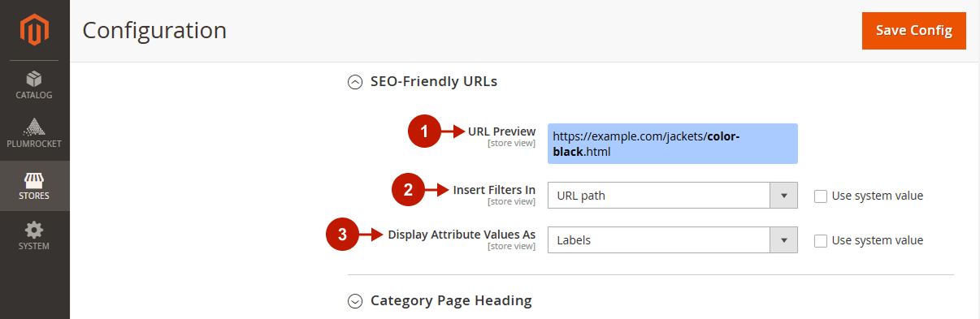The width and height of the screenshot is (980, 319).
Task: Click red callout marker number 3
Action: click(341, 235)
